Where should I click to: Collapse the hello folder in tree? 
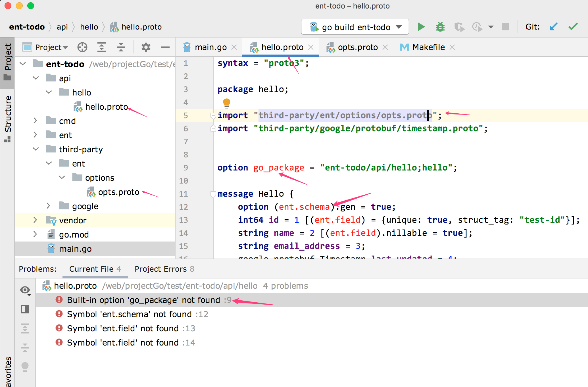[x=49, y=92]
